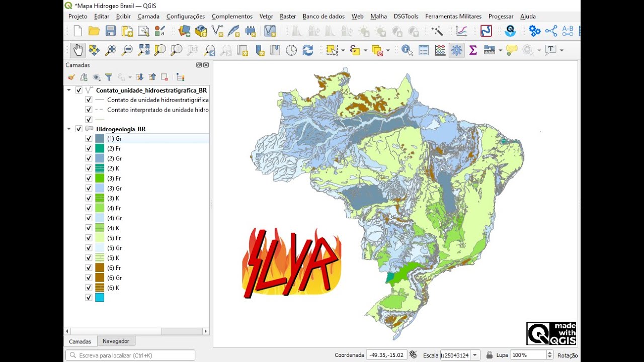Open Manage Map Themes eye dropdown
This screenshot has height=362, width=644.
click(97, 77)
